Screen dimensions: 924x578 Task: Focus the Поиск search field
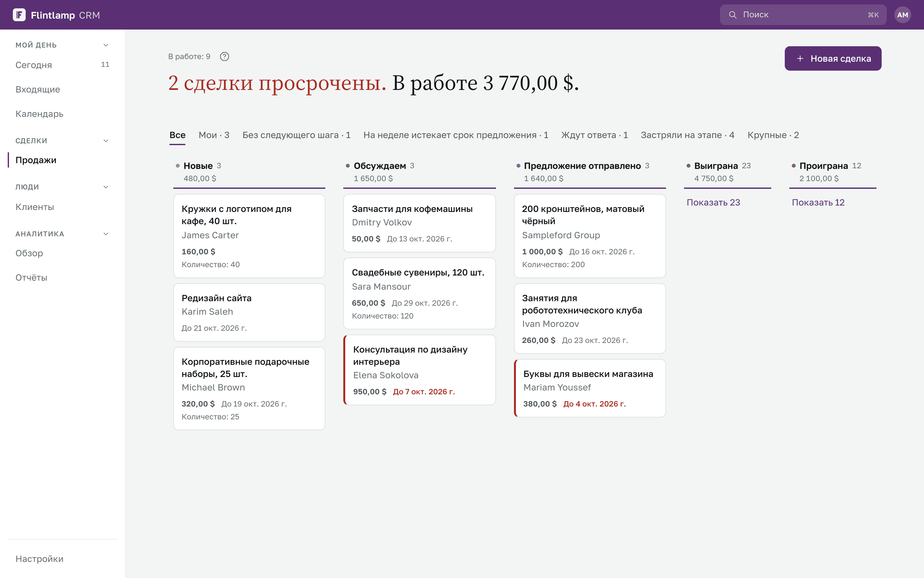803,15
